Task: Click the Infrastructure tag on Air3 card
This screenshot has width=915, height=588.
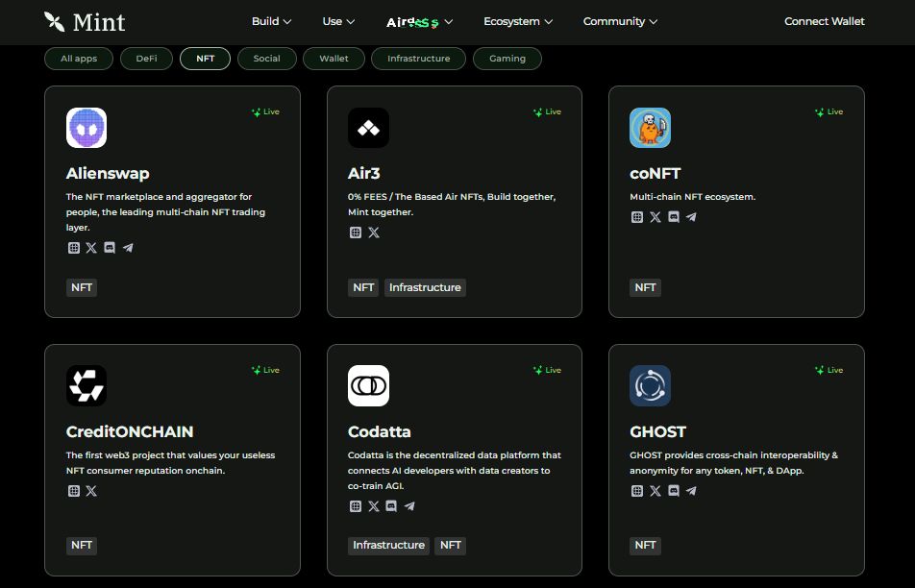Action: pyautogui.click(x=425, y=287)
